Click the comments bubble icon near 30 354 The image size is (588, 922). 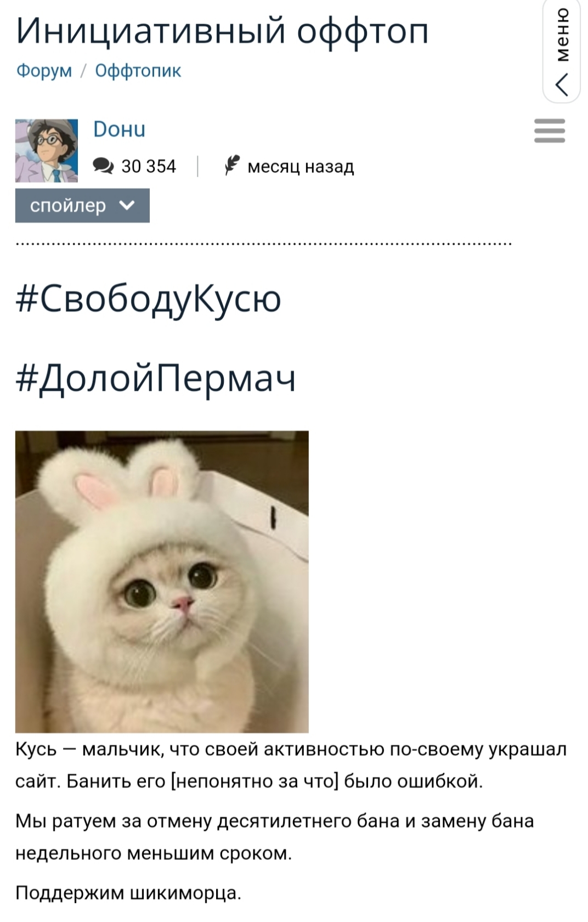click(x=103, y=166)
